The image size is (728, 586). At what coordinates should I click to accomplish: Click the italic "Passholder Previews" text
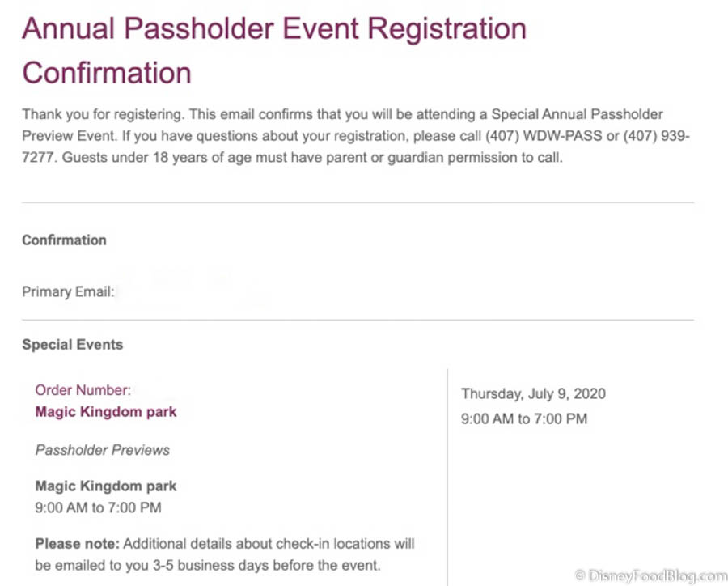[102, 450]
